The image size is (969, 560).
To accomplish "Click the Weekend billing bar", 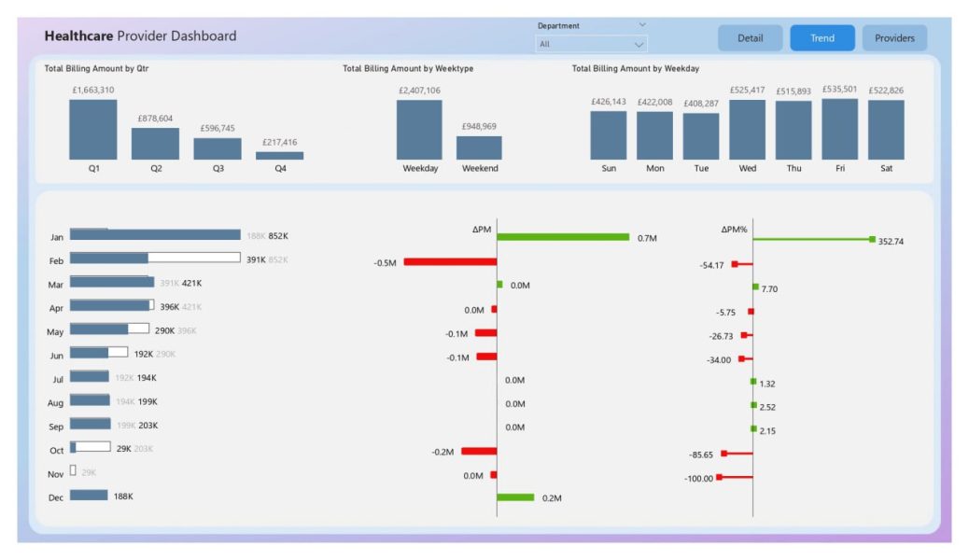I will [479, 147].
